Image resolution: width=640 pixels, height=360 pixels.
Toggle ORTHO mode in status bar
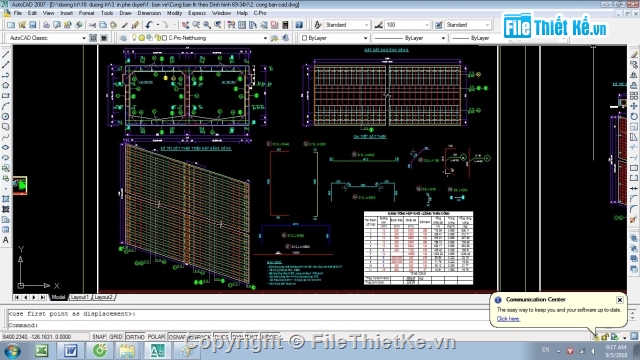tap(135, 337)
